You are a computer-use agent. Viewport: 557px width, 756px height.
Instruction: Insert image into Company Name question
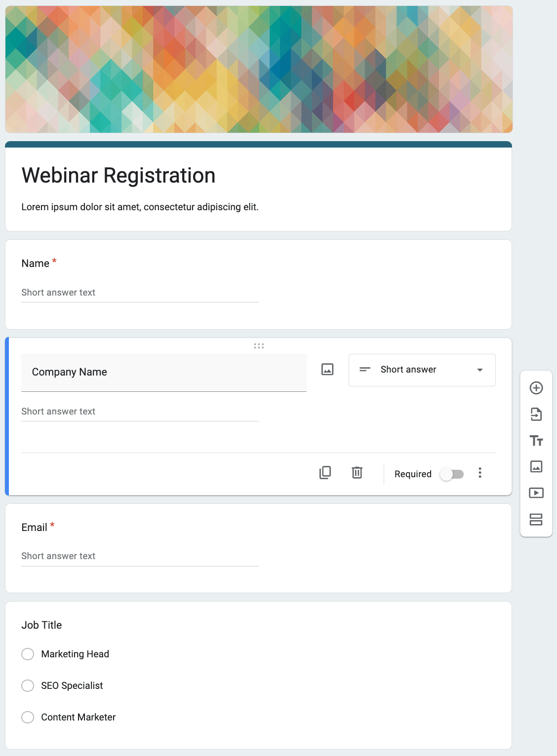coord(327,369)
